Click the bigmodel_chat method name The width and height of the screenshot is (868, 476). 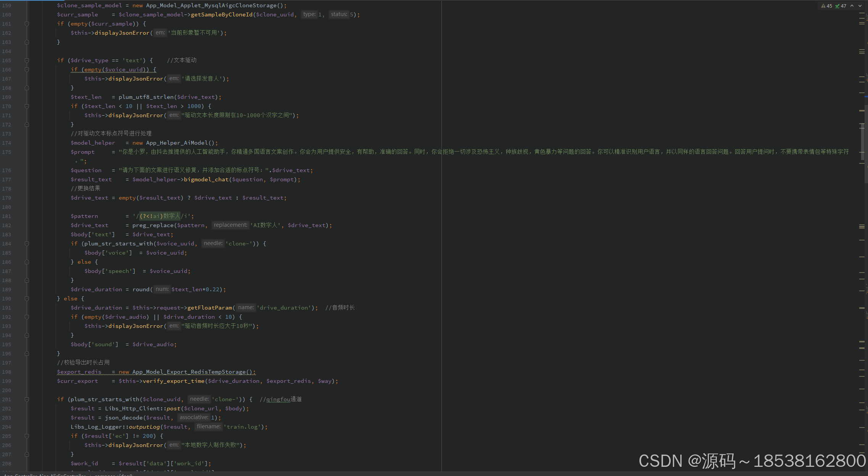pos(206,179)
